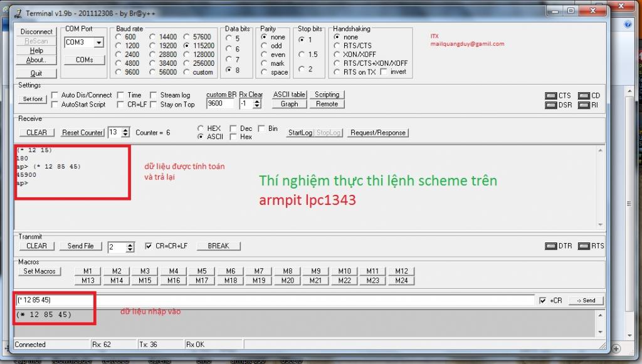Screen dimensions: 642x364
Task: Select 57600 baud rate
Action: 186,37
